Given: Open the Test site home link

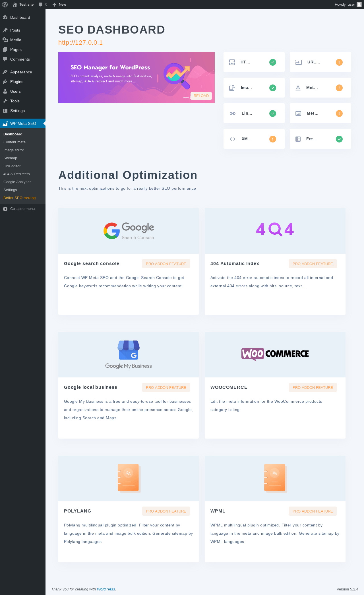Looking at the screenshot, I should 23,5.
